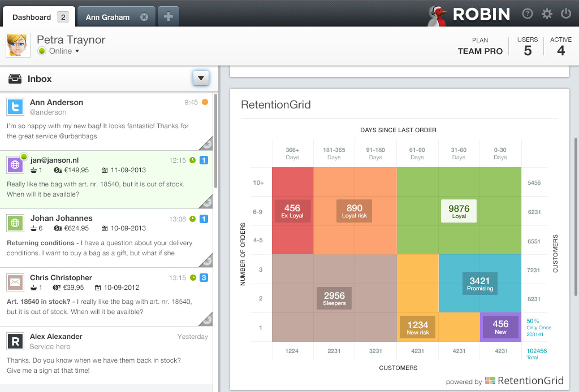Open the help question mark icon
The height and width of the screenshot is (392, 579).
pyautogui.click(x=528, y=14)
